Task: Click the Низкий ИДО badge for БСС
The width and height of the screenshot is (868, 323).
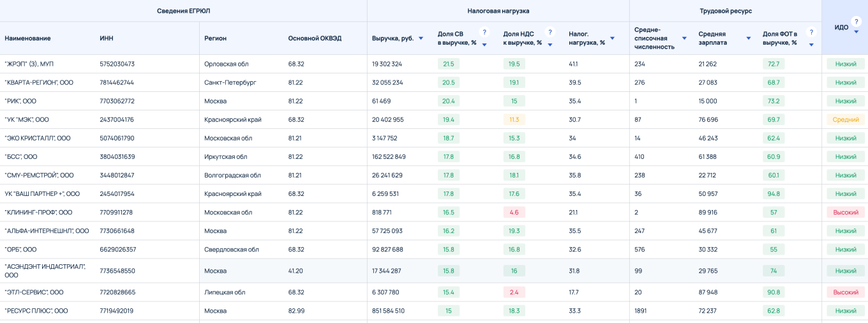Action: coord(846,156)
